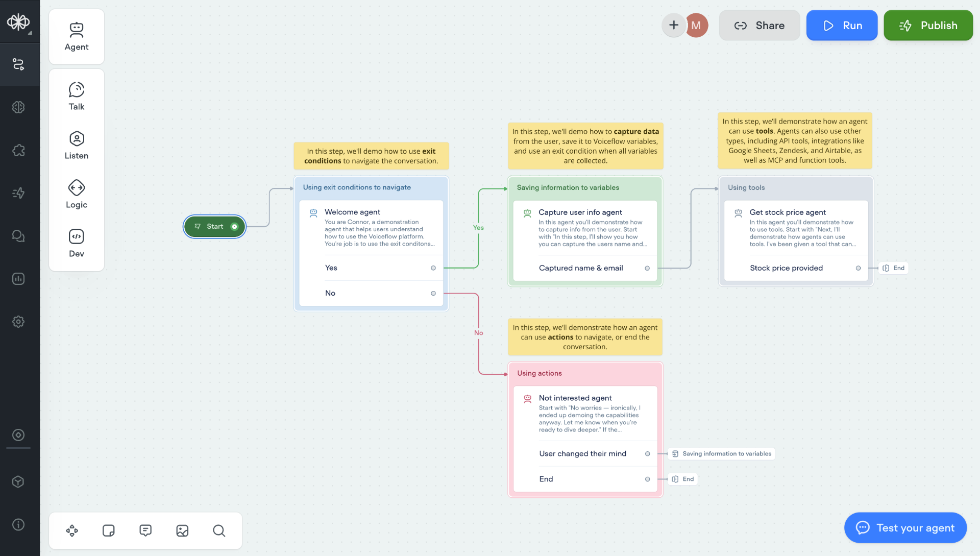The height and width of the screenshot is (556, 980).
Task: Open the Listen steps menu
Action: coord(77,145)
